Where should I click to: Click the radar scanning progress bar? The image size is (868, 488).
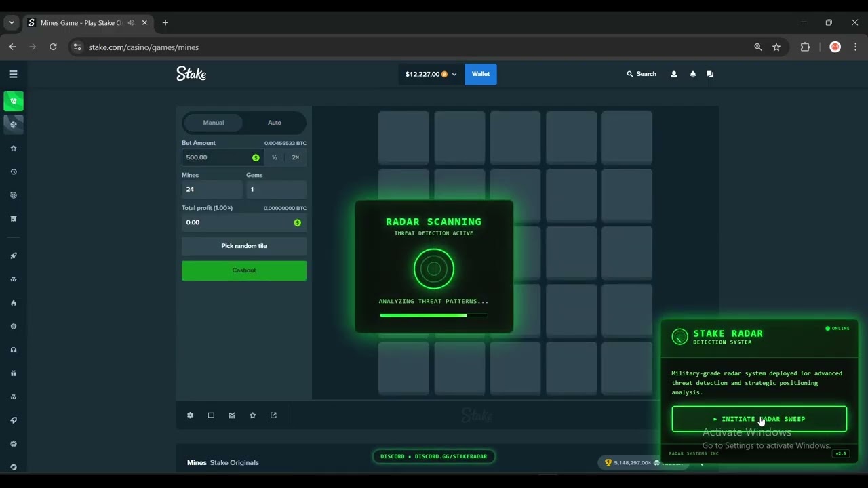pos(434,315)
